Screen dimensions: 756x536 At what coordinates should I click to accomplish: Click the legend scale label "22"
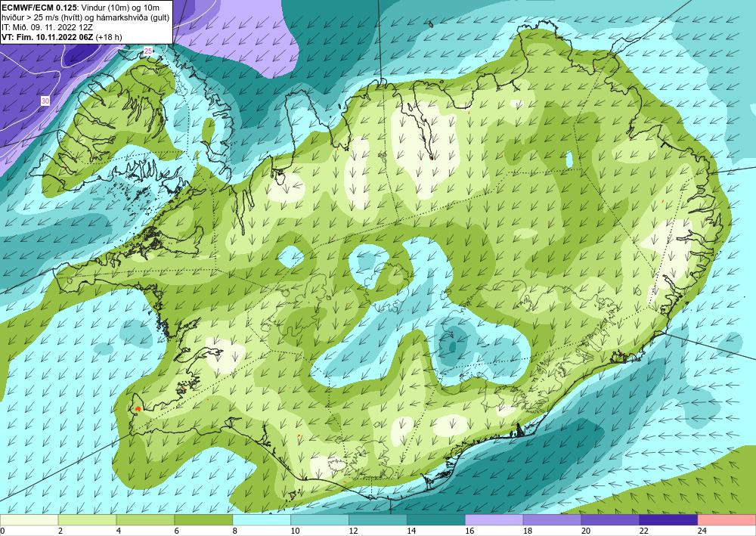(644, 531)
